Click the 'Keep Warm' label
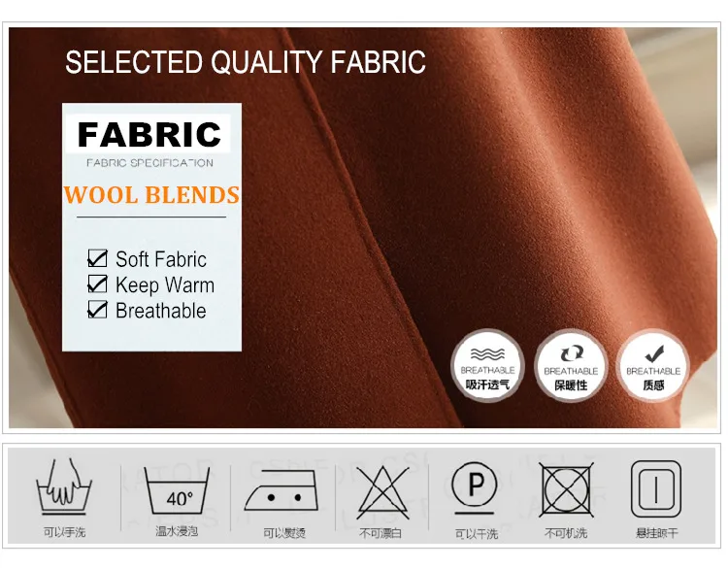728x568 pixels. 165,285
